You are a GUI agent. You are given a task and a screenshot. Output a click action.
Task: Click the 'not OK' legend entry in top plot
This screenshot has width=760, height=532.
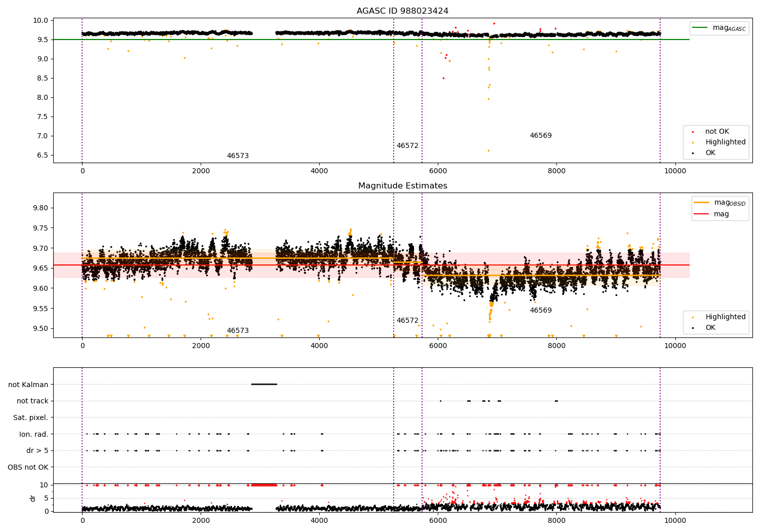pos(717,132)
